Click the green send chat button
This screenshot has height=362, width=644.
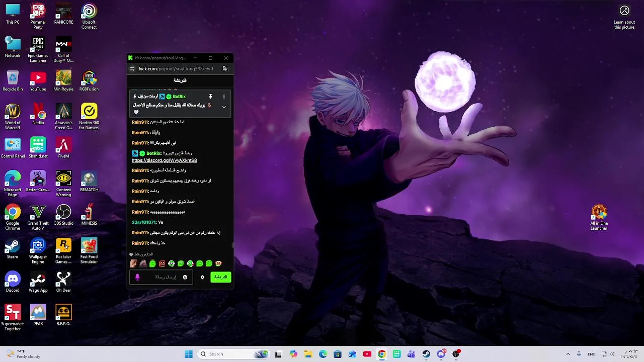tap(221, 277)
